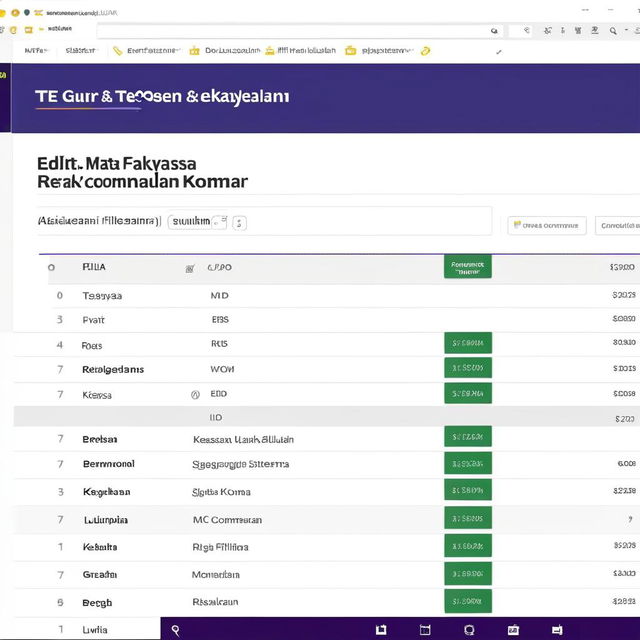The width and height of the screenshot is (640, 640).
Task: Click the PillA column header
Action: [94, 267]
